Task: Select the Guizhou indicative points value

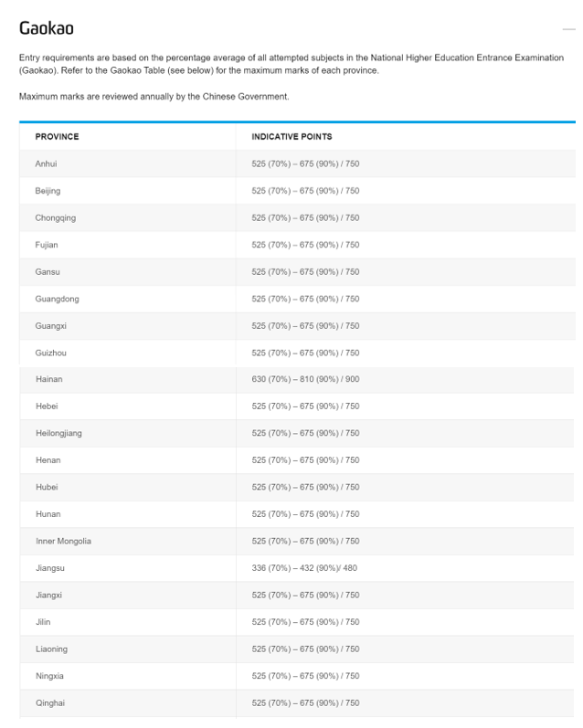Action: click(306, 353)
